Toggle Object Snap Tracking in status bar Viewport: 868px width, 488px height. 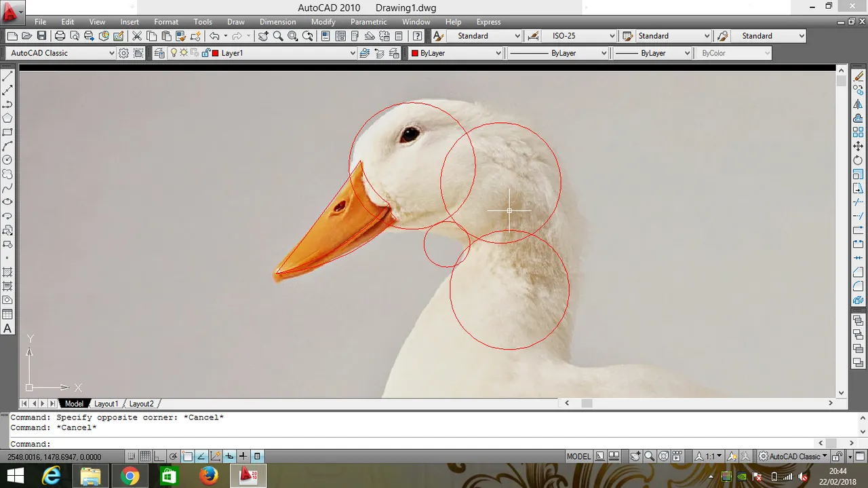pos(201,457)
